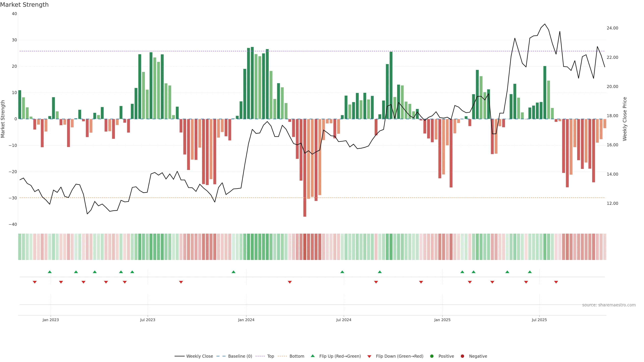
Task: Click the Negative red circle legend icon
Action: pyautogui.click(x=462, y=356)
